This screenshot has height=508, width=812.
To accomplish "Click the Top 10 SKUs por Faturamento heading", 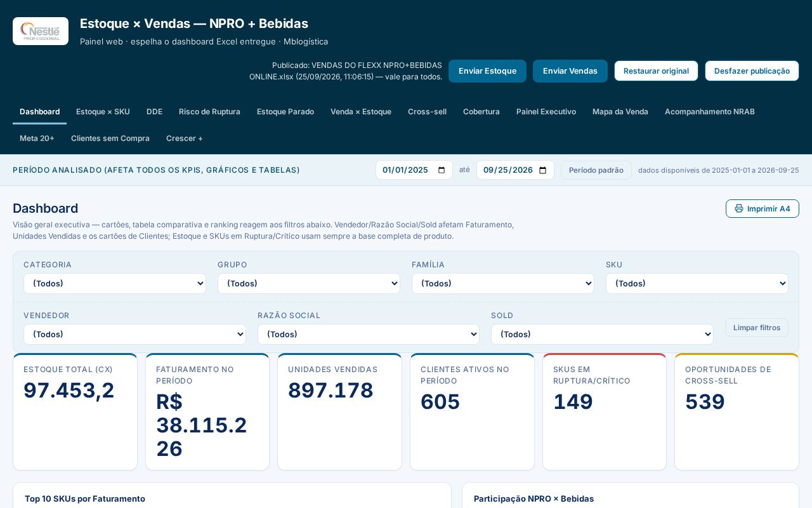I will (x=85, y=499).
